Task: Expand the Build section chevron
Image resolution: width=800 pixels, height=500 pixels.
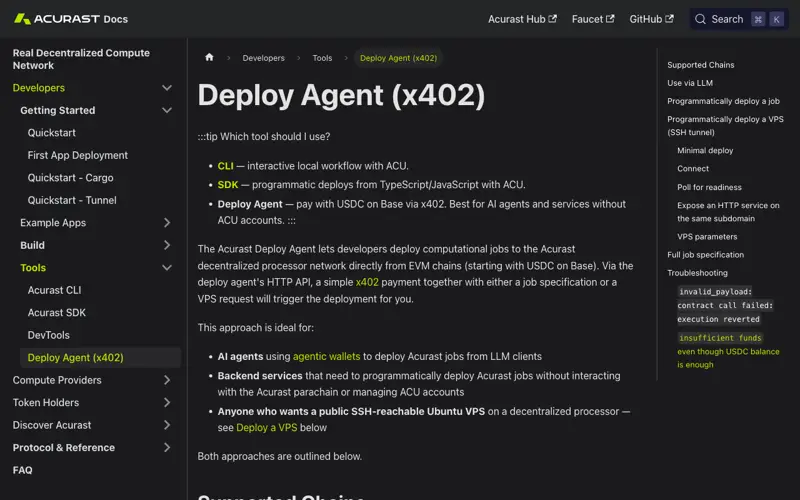Action: click(167, 245)
